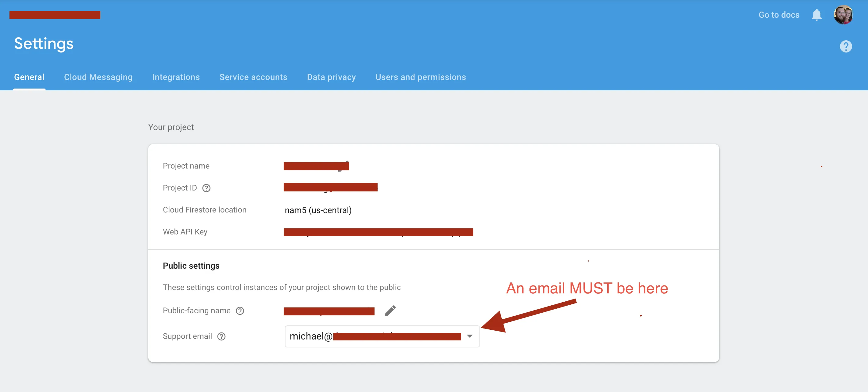Open the Cloud Messaging tab
The image size is (868, 392).
coord(98,77)
